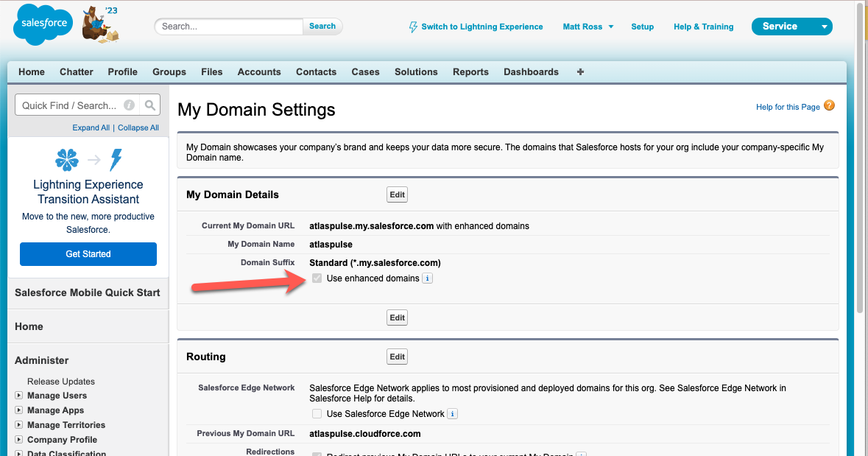868x456 pixels.
Task: Click in the top Search field
Action: (x=229, y=26)
